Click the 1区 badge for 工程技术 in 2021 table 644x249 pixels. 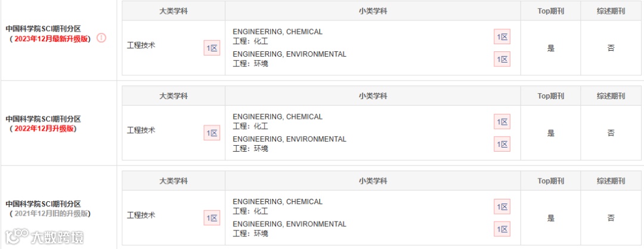(212, 218)
